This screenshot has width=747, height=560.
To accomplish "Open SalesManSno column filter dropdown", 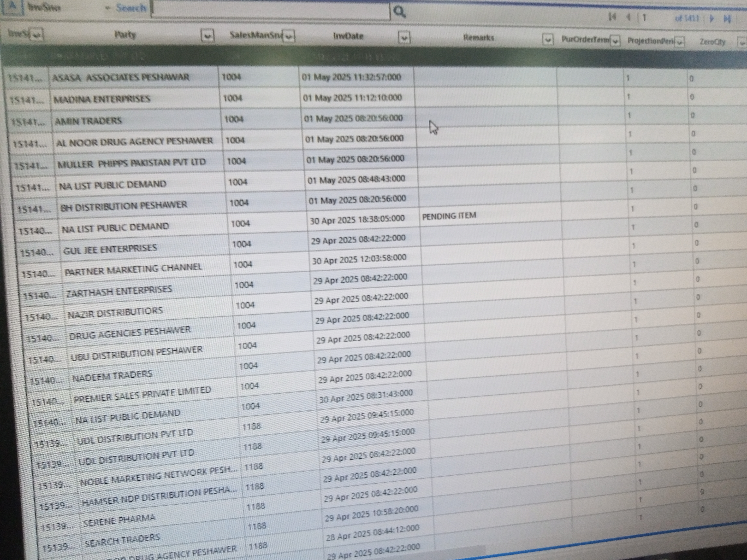I will [x=288, y=36].
